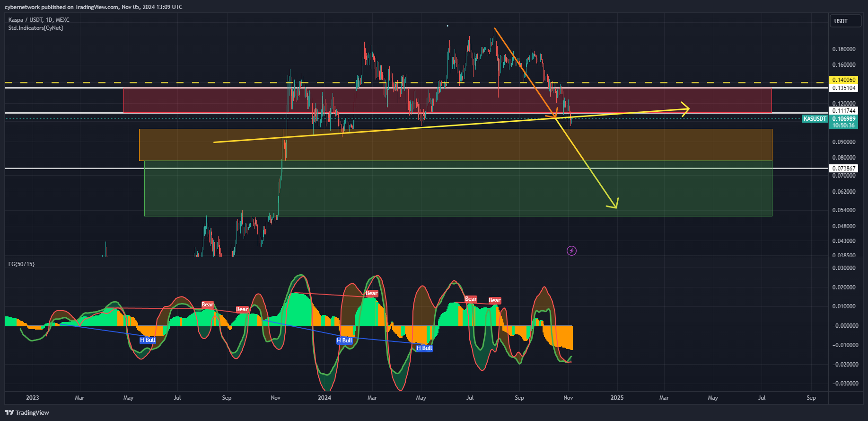Select the yellow 0.140060 price label
The image size is (868, 421).
coord(844,80)
